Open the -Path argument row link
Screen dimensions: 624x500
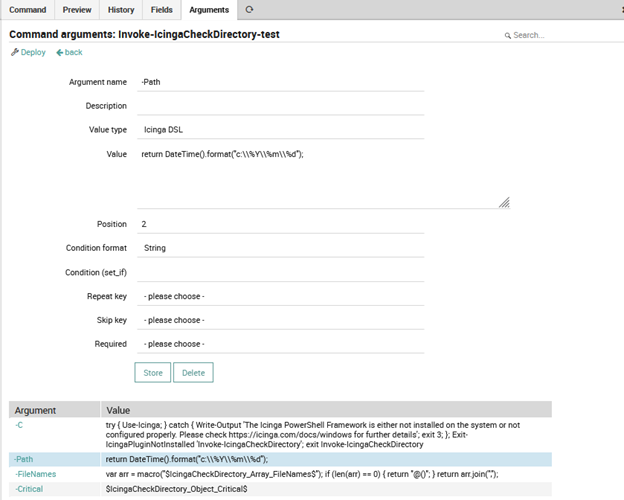click(x=24, y=459)
